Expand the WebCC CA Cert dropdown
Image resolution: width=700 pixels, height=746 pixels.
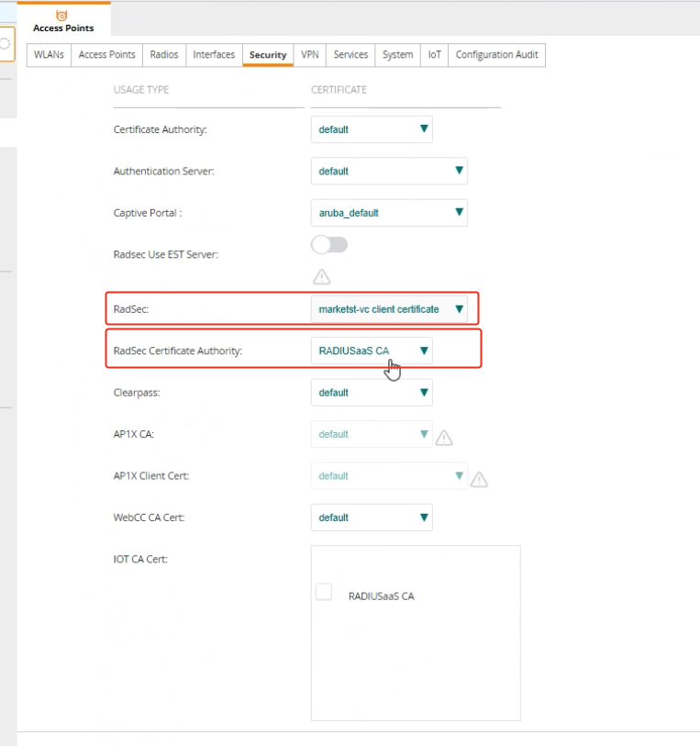pyautogui.click(x=372, y=518)
